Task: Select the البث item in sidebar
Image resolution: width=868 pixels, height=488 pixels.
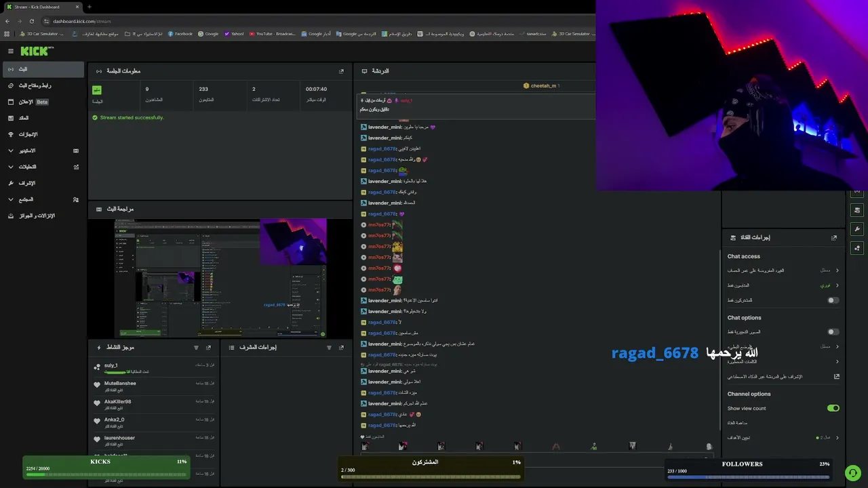Action: click(42, 69)
